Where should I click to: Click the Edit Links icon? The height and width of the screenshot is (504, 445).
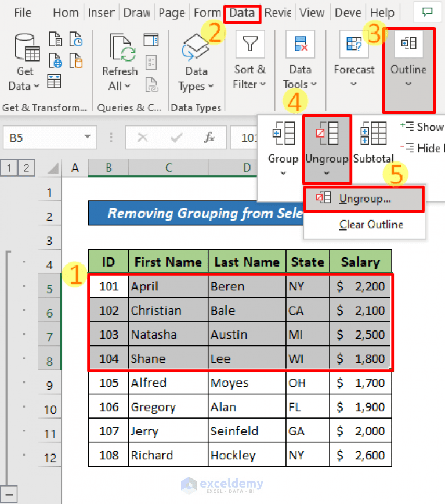152,85
